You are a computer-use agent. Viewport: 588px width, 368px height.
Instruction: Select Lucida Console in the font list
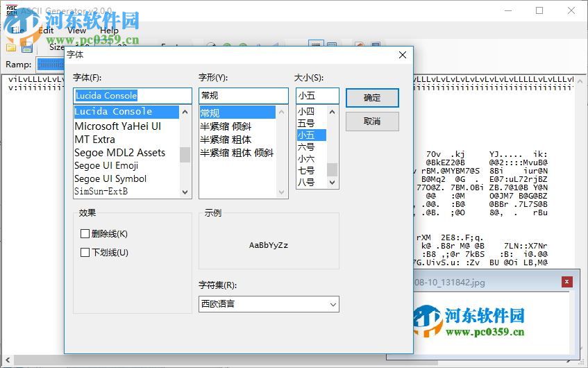pos(126,112)
